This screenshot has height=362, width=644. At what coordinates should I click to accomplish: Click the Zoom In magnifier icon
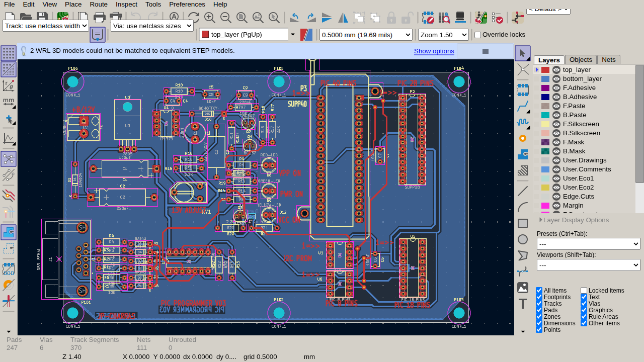[210, 18]
